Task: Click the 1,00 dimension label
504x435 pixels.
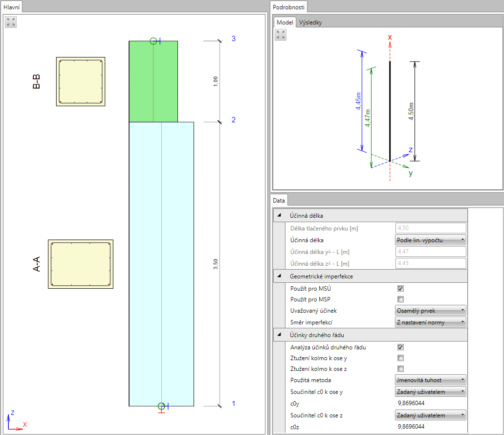Action: point(216,81)
